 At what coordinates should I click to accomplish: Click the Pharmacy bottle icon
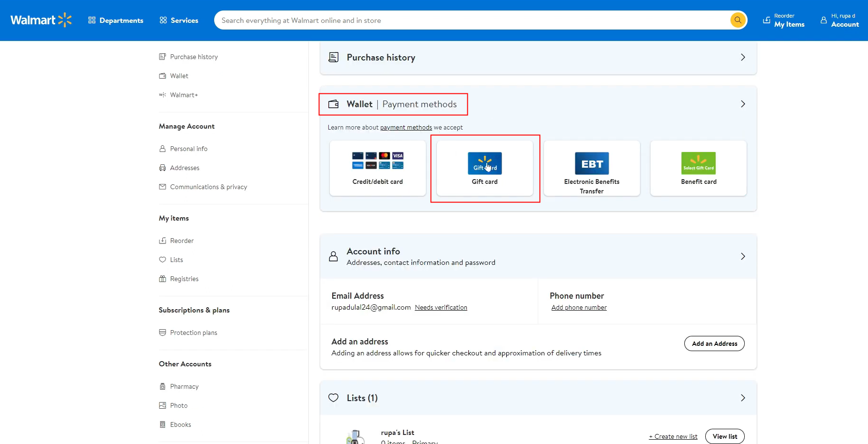(162, 386)
